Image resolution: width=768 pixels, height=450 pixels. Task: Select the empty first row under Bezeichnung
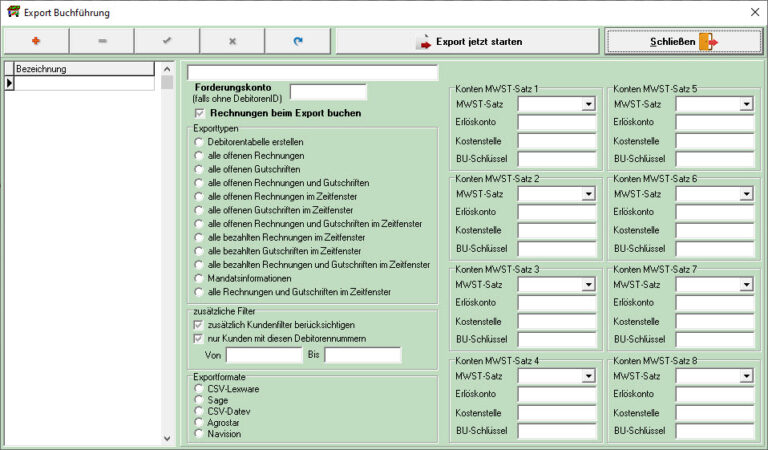coord(84,83)
